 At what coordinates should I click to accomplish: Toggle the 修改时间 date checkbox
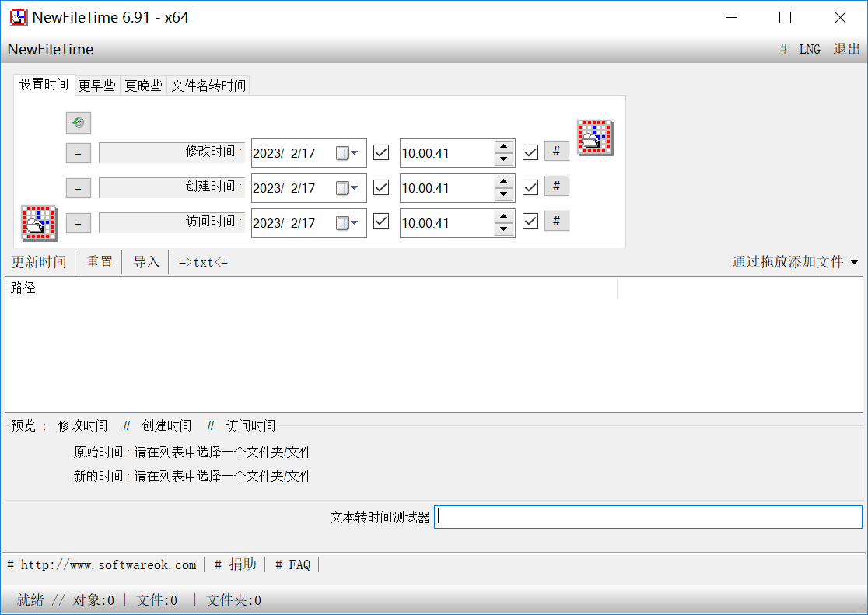(x=381, y=152)
